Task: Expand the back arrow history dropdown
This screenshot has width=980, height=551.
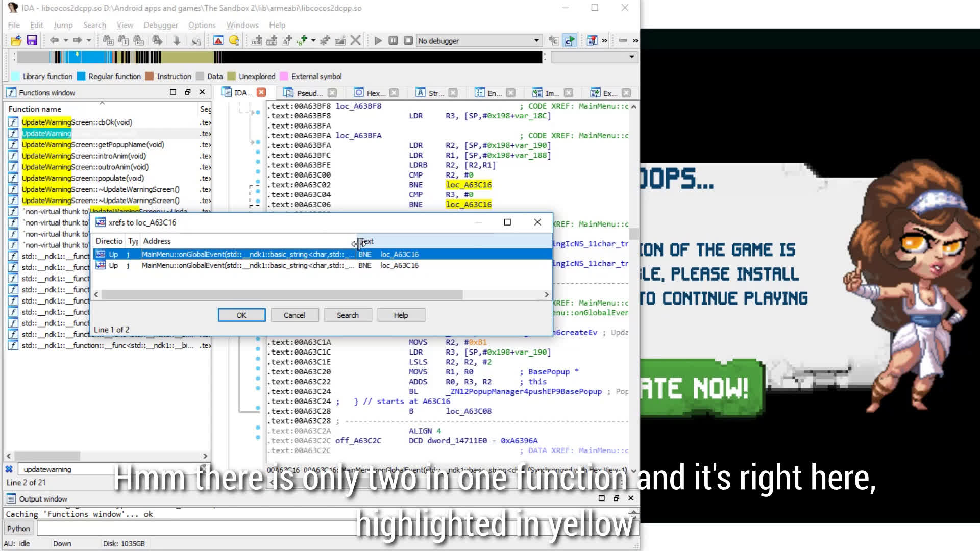Action: (66, 40)
